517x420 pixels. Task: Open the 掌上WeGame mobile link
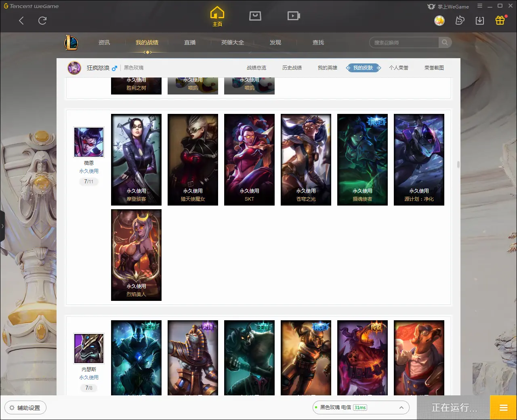(448, 6)
